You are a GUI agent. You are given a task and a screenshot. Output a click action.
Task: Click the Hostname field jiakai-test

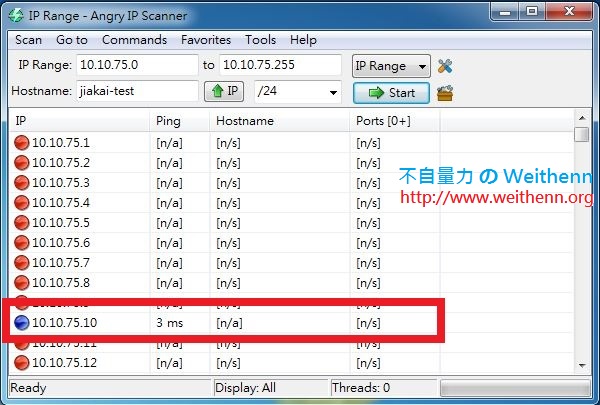(137, 91)
